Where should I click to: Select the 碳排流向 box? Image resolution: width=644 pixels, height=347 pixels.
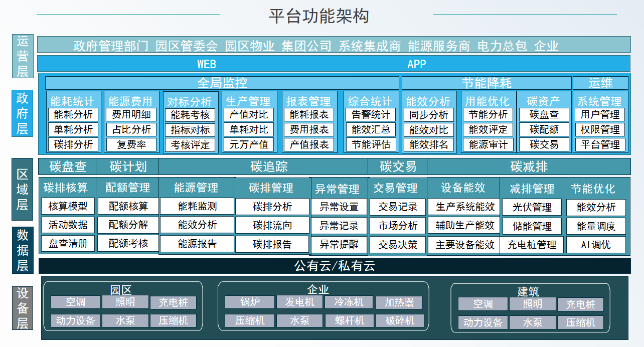(272, 225)
